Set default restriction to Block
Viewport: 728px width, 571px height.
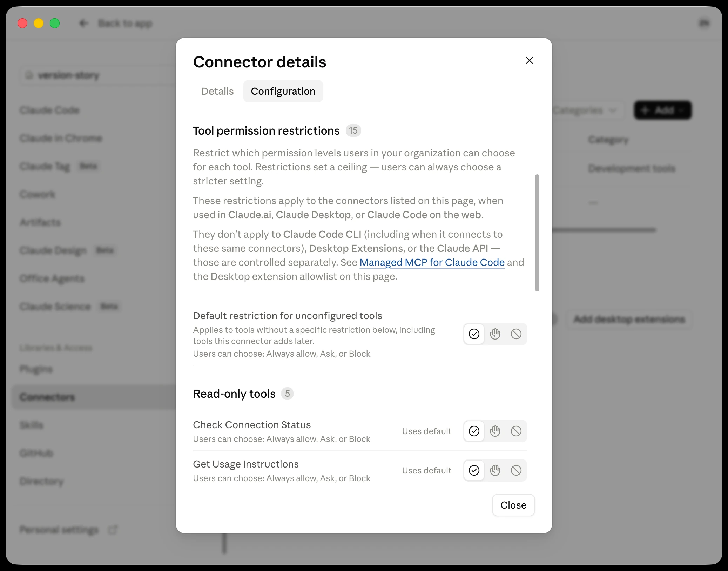[x=516, y=334]
